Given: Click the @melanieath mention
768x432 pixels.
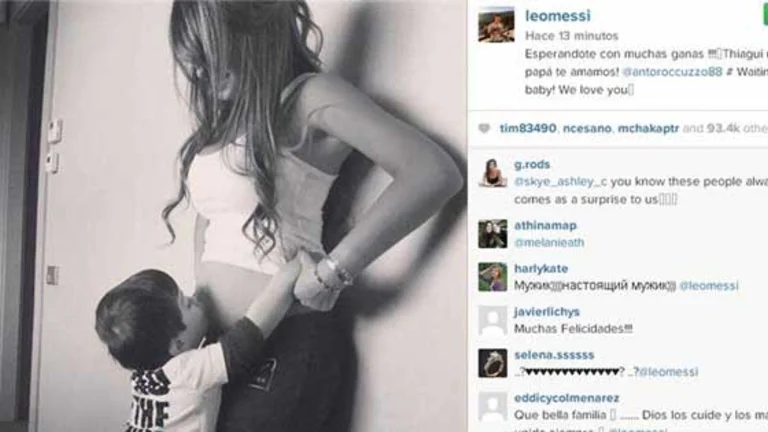Looking at the screenshot, I should tap(549, 242).
